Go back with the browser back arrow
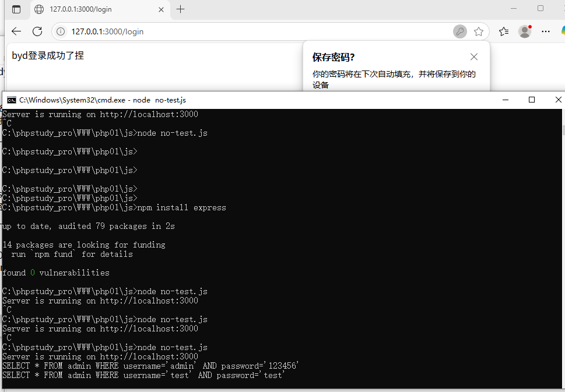This screenshot has width=565, height=392. (x=16, y=31)
